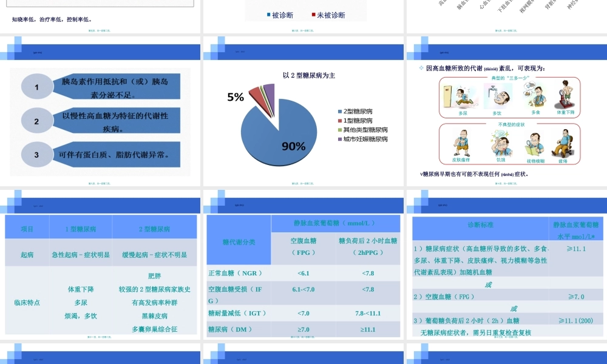Click numbered circle 1 beside 胰岛素 text
607x364 pixels.
pyautogui.click(x=36, y=86)
